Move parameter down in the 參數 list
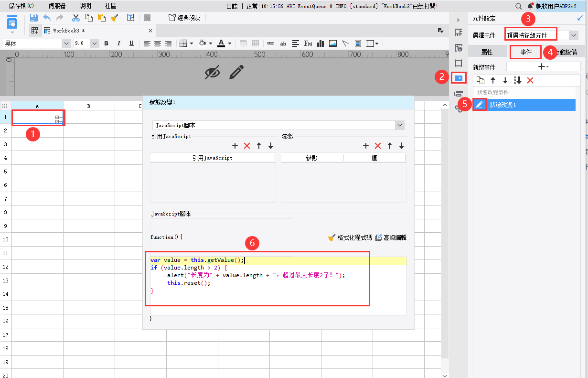This screenshot has width=588, height=378. (x=402, y=146)
